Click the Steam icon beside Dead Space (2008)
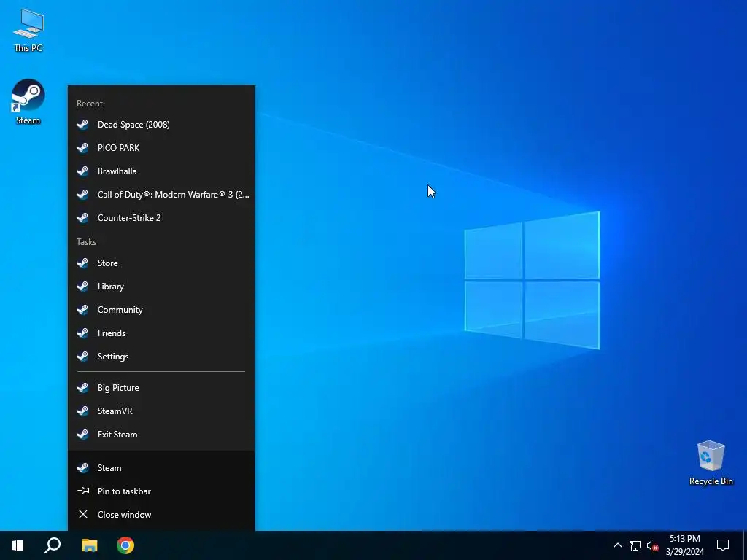 tap(83, 124)
